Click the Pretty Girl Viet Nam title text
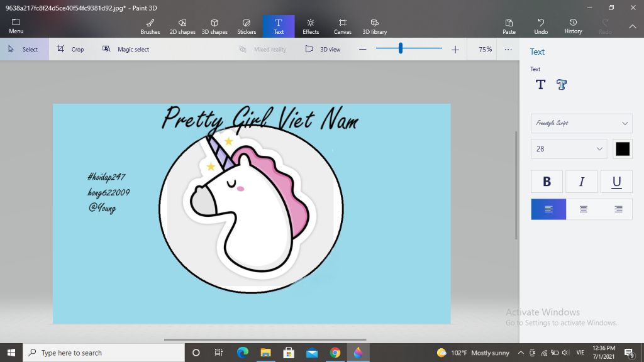The image size is (644, 362). pyautogui.click(x=260, y=119)
